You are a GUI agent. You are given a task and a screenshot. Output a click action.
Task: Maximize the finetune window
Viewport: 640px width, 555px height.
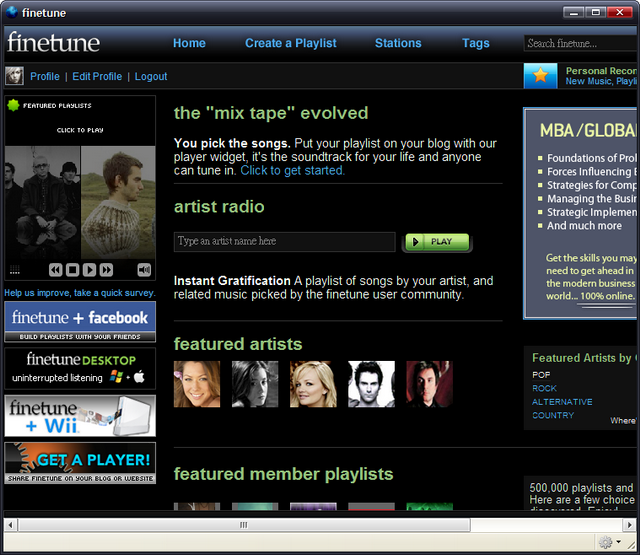pyautogui.click(x=596, y=12)
